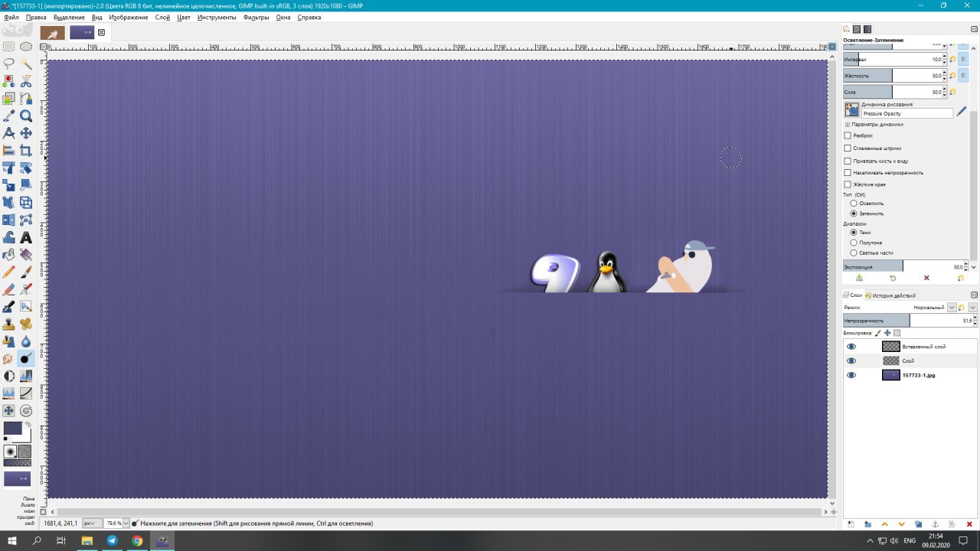
Task: Open the Windows Start menu
Action: [x=11, y=540]
